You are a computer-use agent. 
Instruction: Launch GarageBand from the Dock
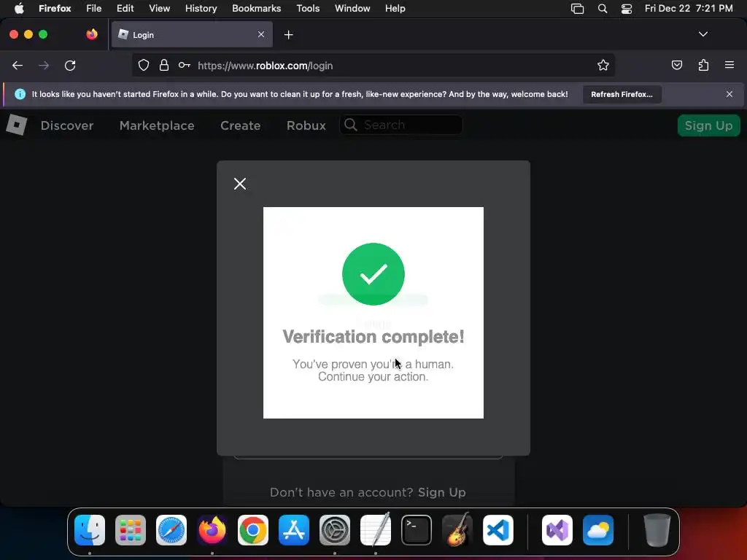click(457, 530)
